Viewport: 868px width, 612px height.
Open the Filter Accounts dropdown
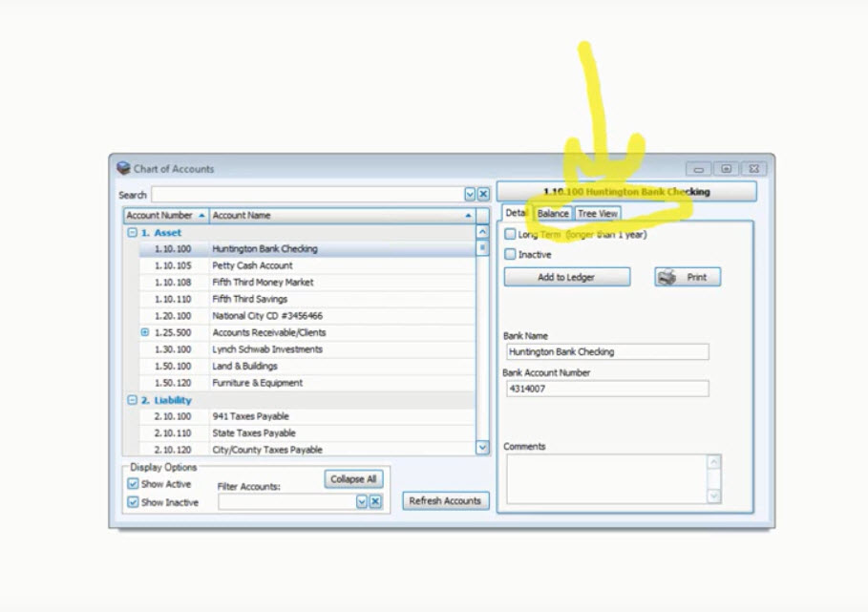click(x=361, y=499)
